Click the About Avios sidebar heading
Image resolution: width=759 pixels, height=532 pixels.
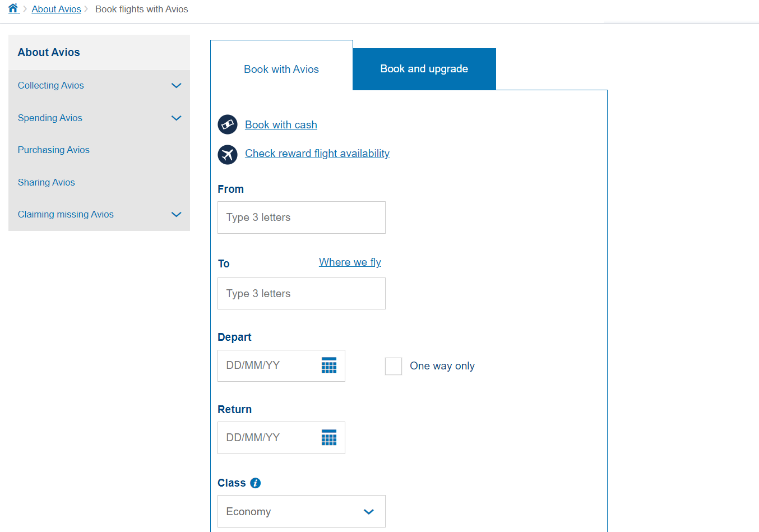[x=49, y=52]
